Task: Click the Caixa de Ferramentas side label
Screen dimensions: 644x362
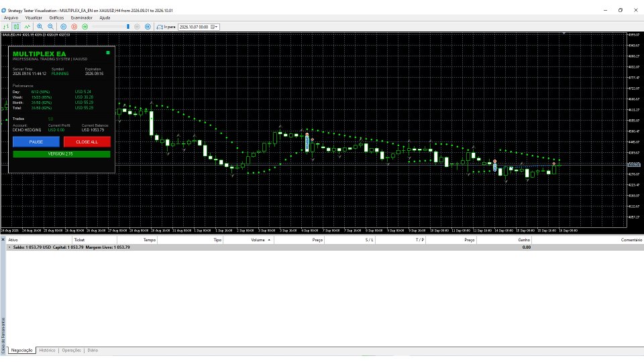Action: tap(3, 335)
